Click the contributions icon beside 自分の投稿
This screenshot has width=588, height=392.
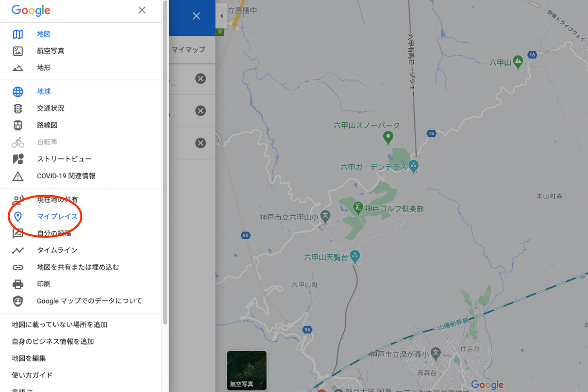18,234
